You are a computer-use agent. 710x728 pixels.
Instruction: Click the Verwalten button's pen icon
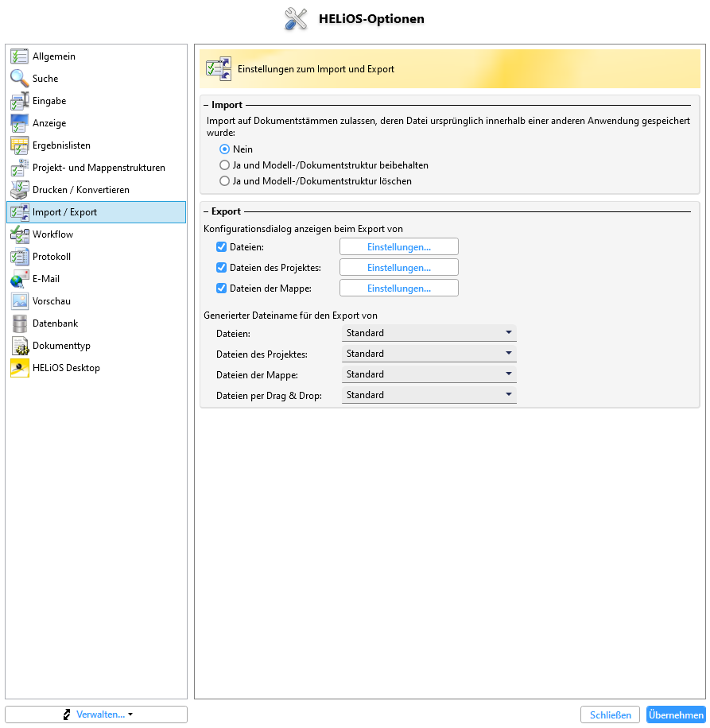68,714
